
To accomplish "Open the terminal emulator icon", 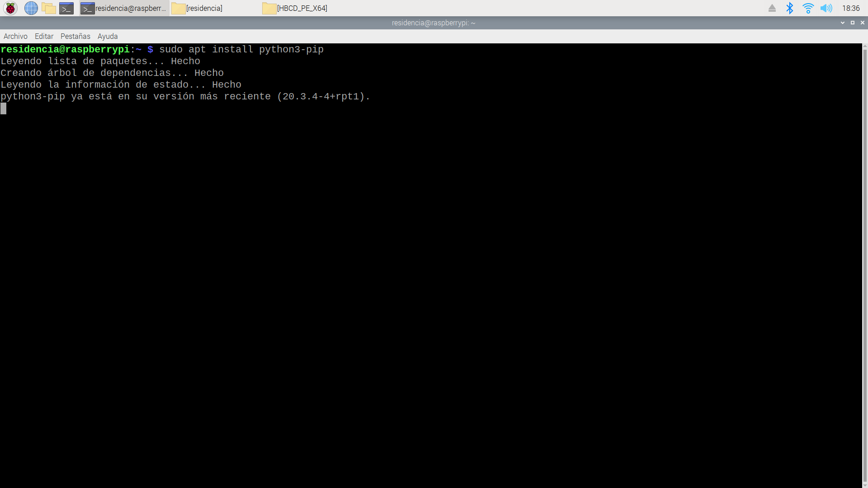I will click(x=66, y=8).
